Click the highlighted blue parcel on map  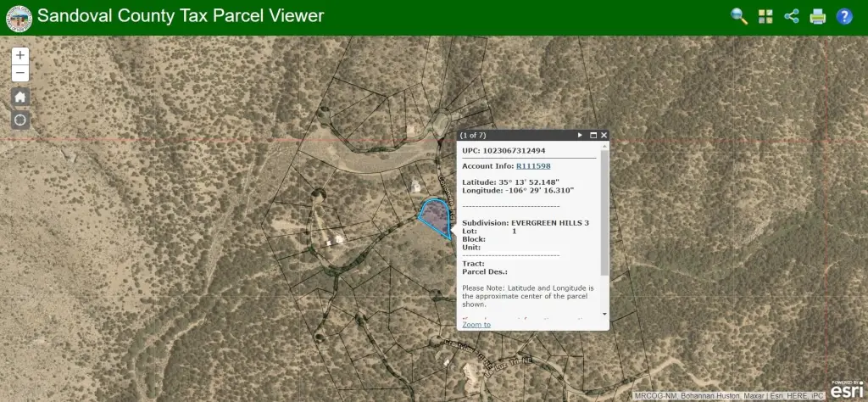coord(436,216)
